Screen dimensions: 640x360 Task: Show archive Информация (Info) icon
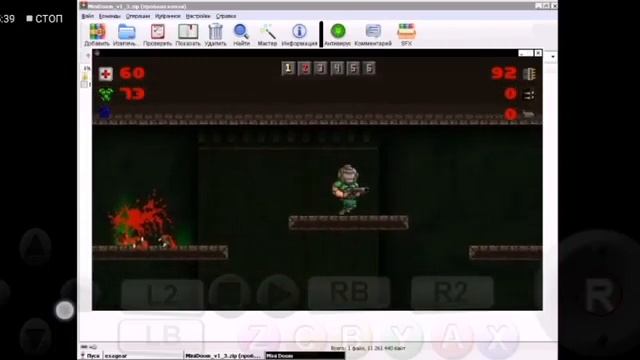[x=299, y=34]
